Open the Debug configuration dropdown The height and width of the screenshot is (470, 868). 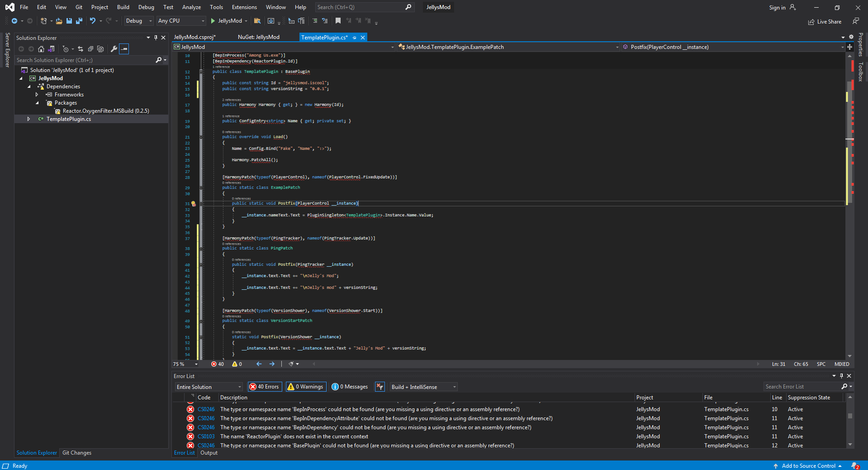(138, 21)
